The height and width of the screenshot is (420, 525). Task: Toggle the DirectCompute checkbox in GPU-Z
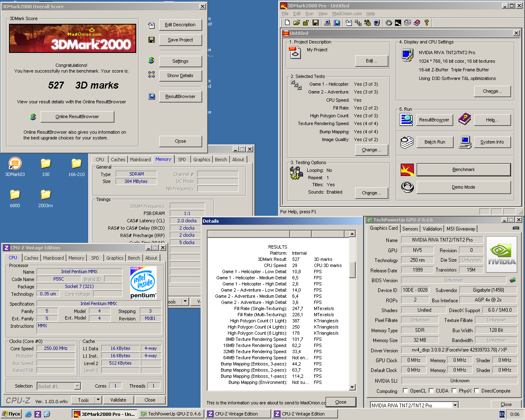click(x=477, y=390)
